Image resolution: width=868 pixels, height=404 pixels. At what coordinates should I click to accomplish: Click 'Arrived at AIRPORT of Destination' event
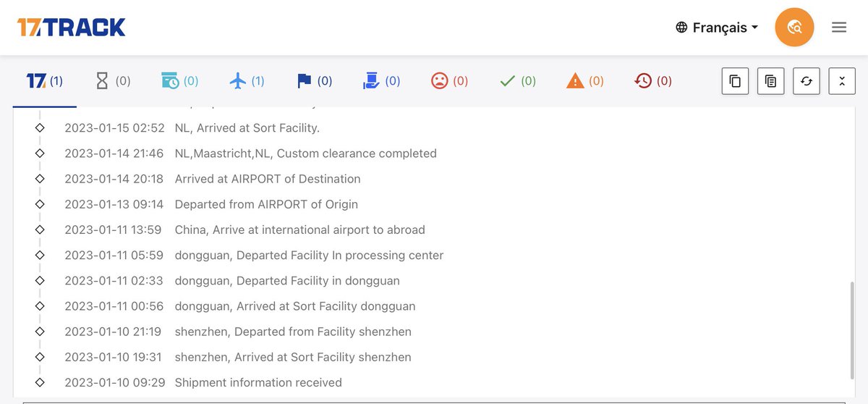[268, 179]
